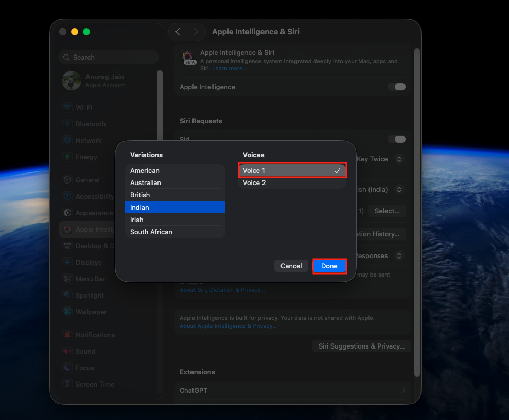Select Voice 2 in the Voices list
The image size is (509, 420).
coord(254,182)
